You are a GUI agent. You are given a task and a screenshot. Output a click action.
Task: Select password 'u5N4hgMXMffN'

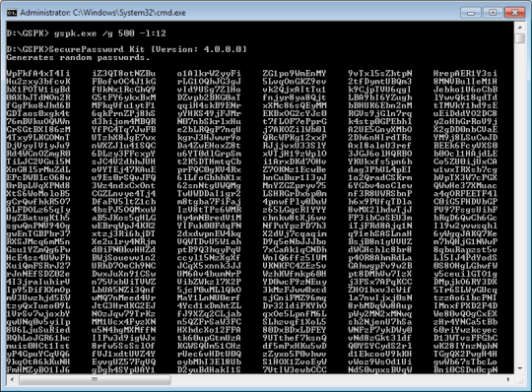[x=123, y=330]
